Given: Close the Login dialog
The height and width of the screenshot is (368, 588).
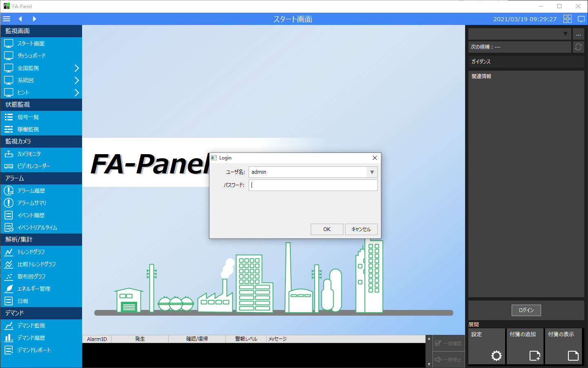Looking at the screenshot, I should point(375,158).
